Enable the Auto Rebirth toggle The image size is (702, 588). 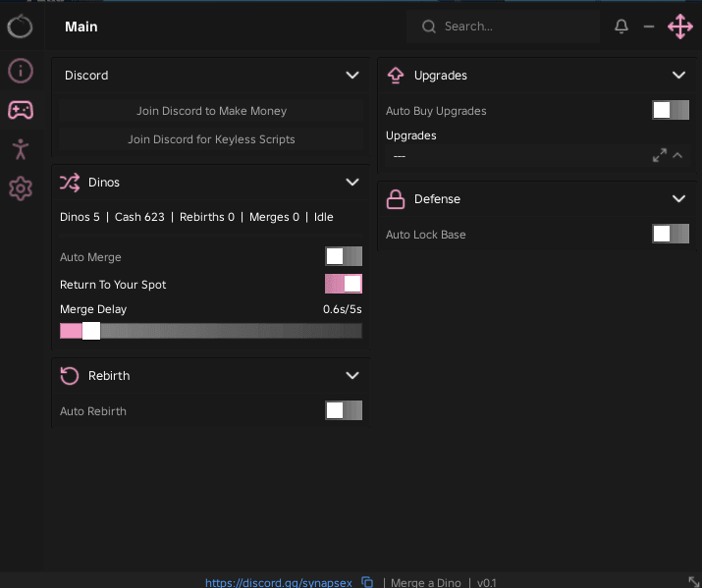tap(344, 410)
